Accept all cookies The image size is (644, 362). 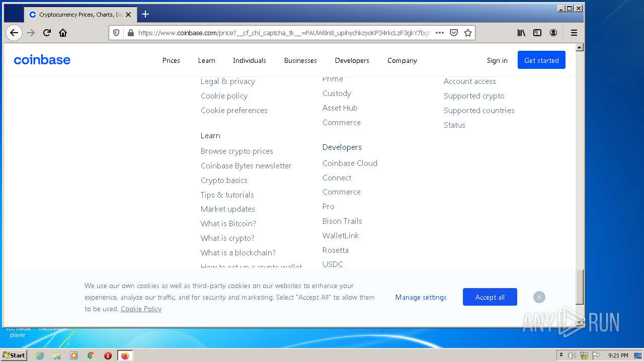(x=490, y=297)
